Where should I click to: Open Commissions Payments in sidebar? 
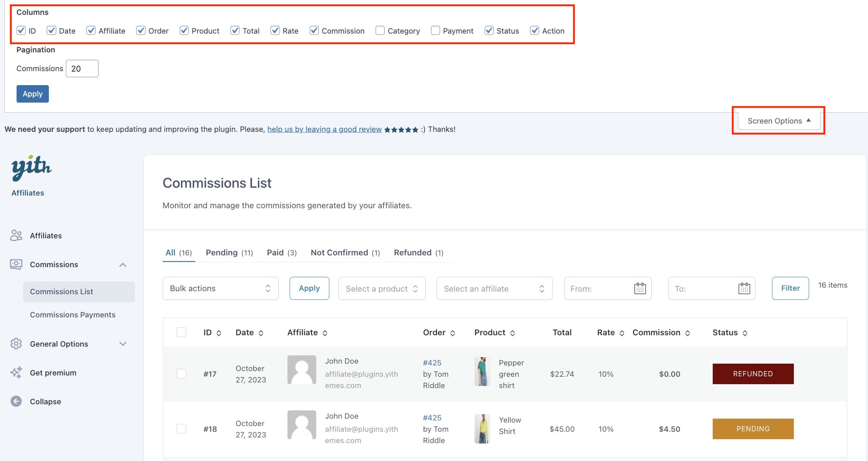[72, 315]
